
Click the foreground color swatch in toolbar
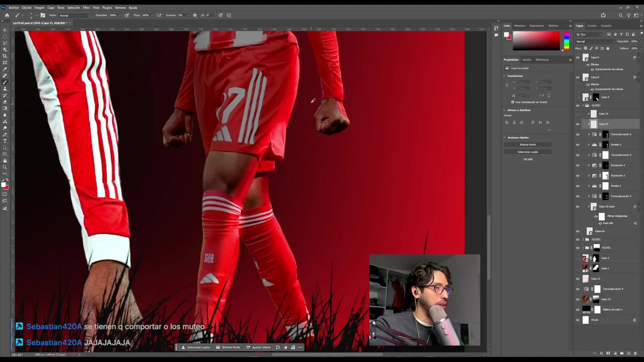[x=4, y=185]
